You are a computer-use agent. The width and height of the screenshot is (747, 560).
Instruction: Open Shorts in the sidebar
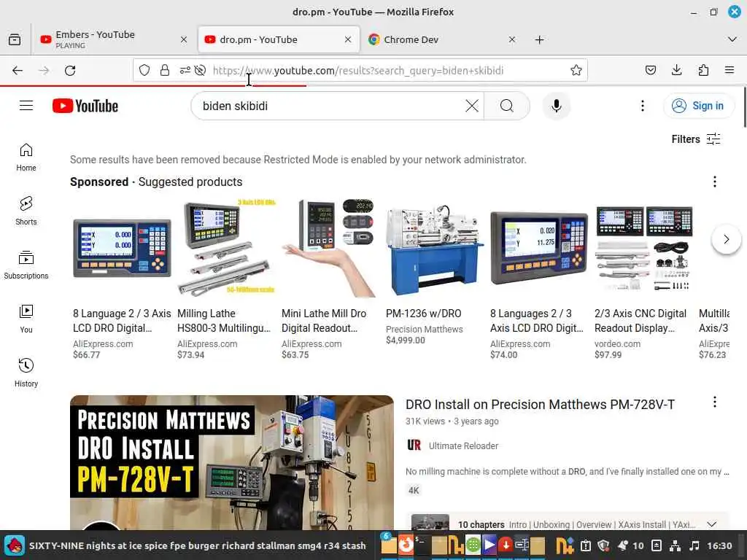26,211
